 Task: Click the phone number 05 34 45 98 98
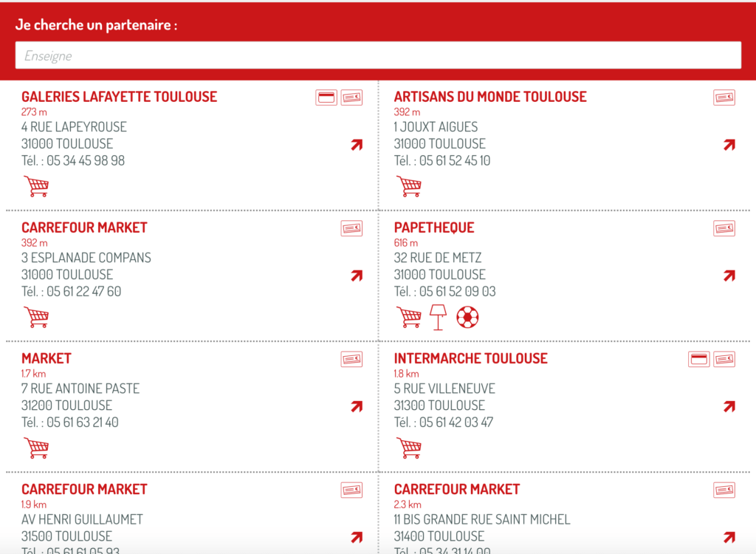[86, 161]
